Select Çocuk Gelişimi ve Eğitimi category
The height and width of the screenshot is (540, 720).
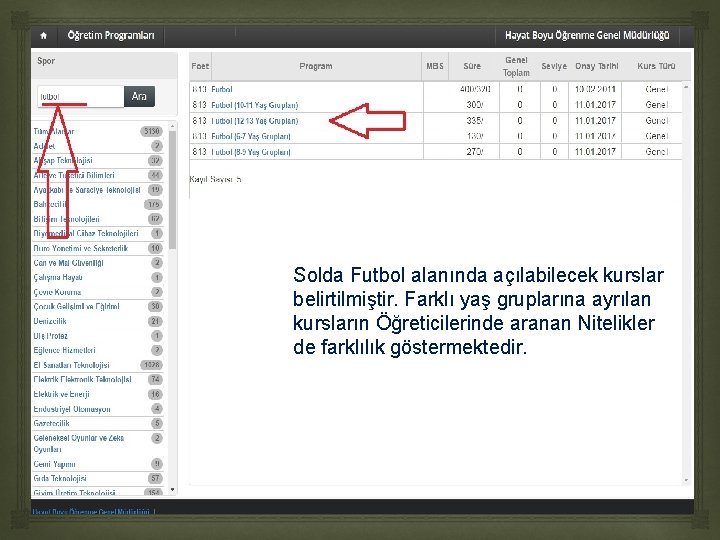[76, 306]
